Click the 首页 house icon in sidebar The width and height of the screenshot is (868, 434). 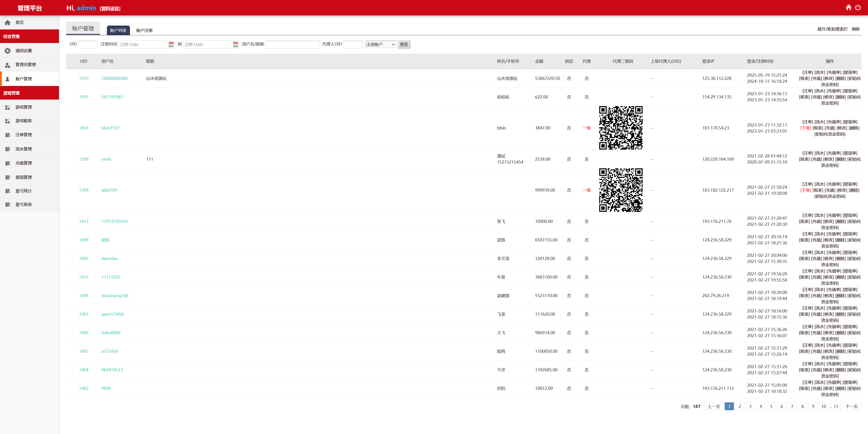(7, 23)
